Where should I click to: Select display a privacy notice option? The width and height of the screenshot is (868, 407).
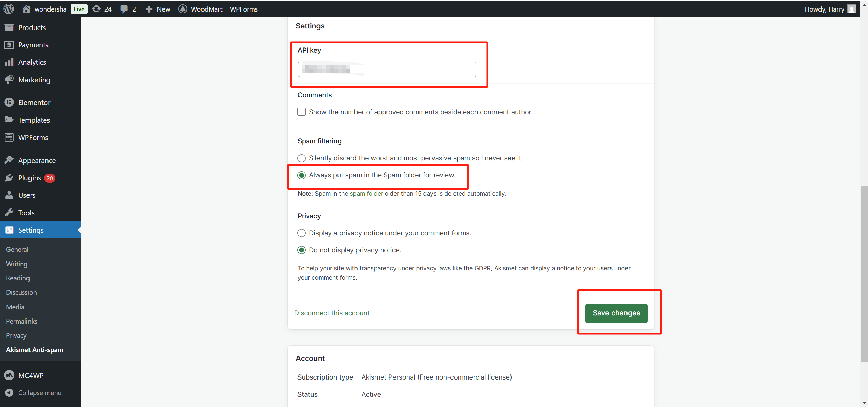[301, 233]
